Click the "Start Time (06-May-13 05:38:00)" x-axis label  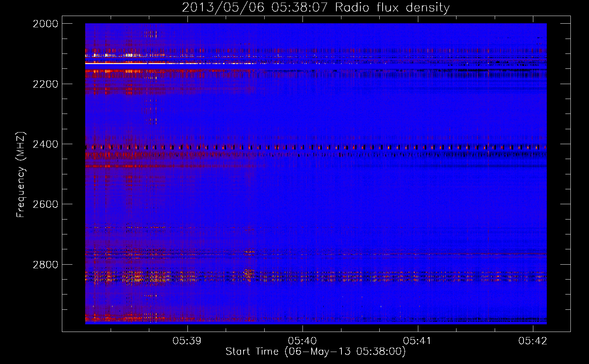coord(316,352)
